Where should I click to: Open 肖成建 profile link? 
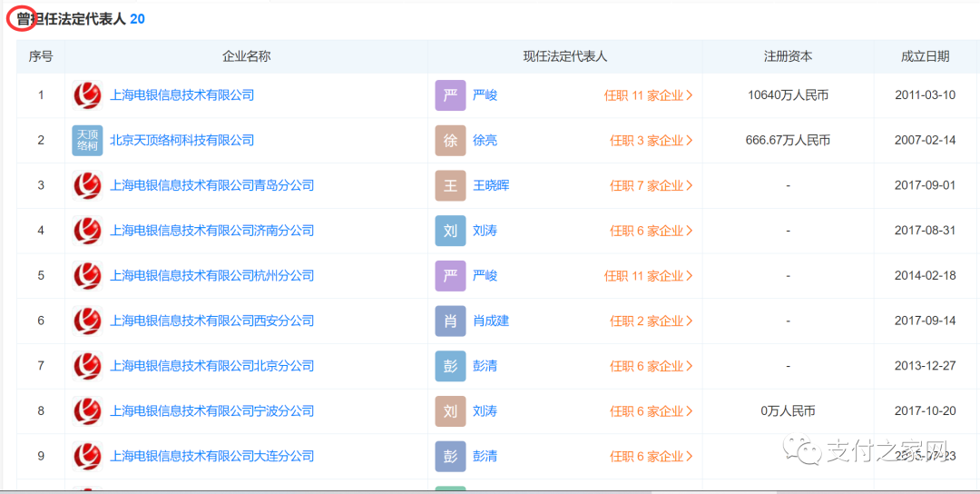[x=491, y=321]
